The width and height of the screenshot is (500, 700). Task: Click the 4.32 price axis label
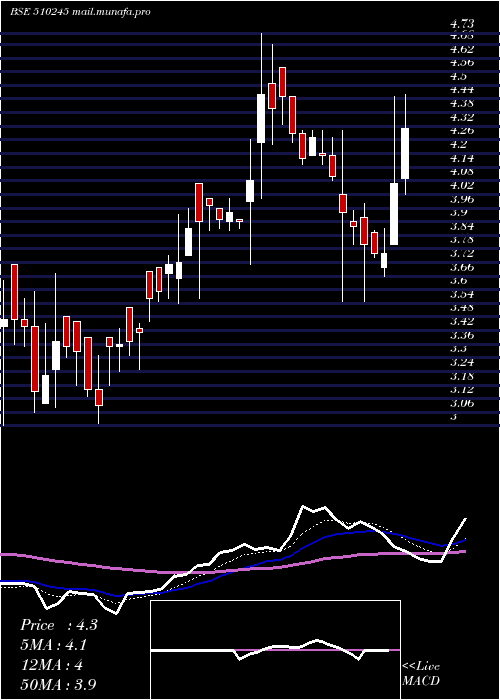click(x=462, y=117)
